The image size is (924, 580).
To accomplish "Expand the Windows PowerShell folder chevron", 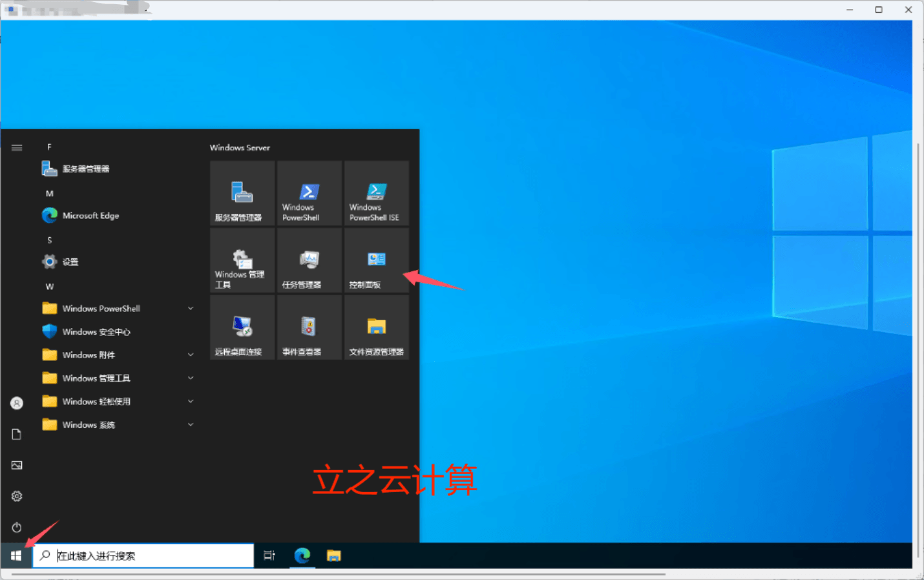I will [x=191, y=309].
